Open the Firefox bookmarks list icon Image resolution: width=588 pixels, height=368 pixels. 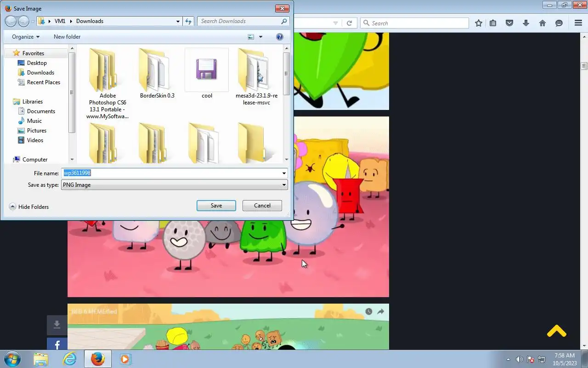point(493,23)
